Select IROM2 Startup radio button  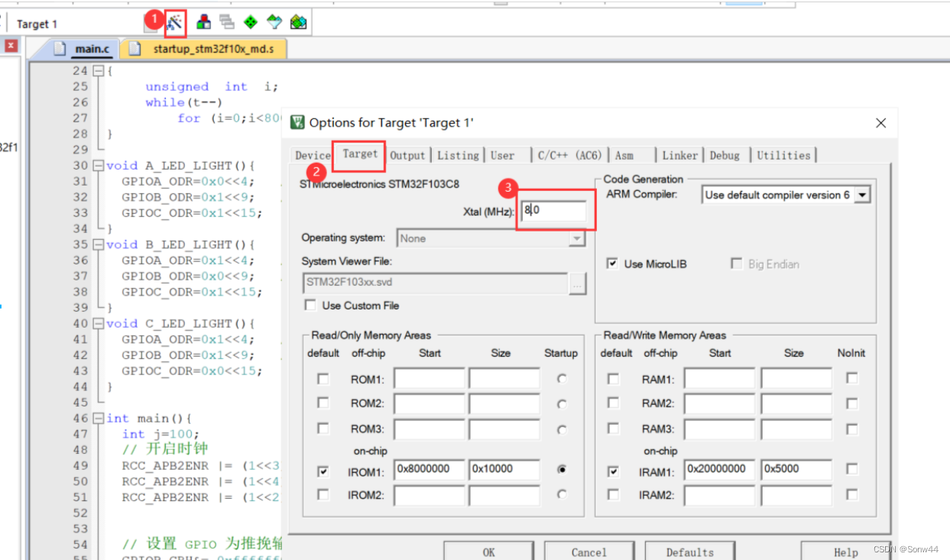[563, 494]
